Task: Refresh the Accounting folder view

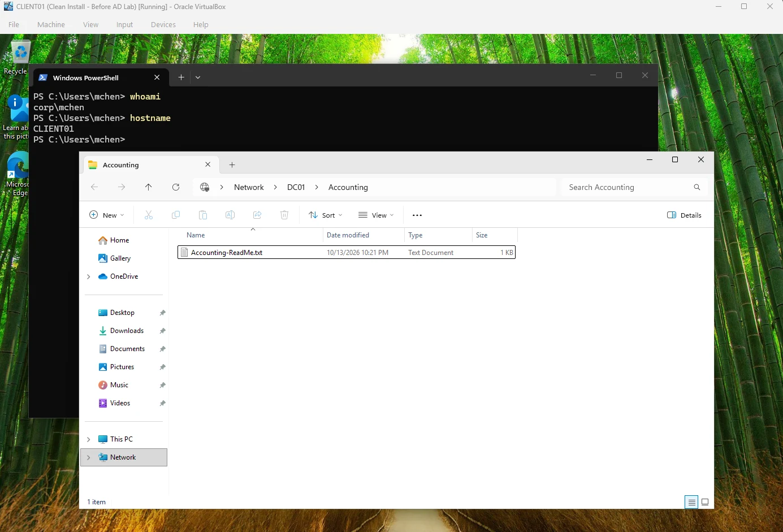Action: (176, 187)
